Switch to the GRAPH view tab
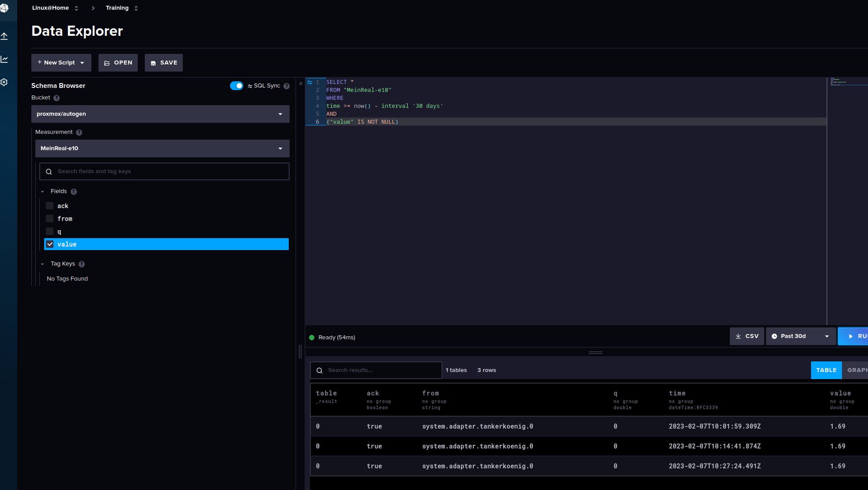The height and width of the screenshot is (490, 868). click(x=856, y=370)
